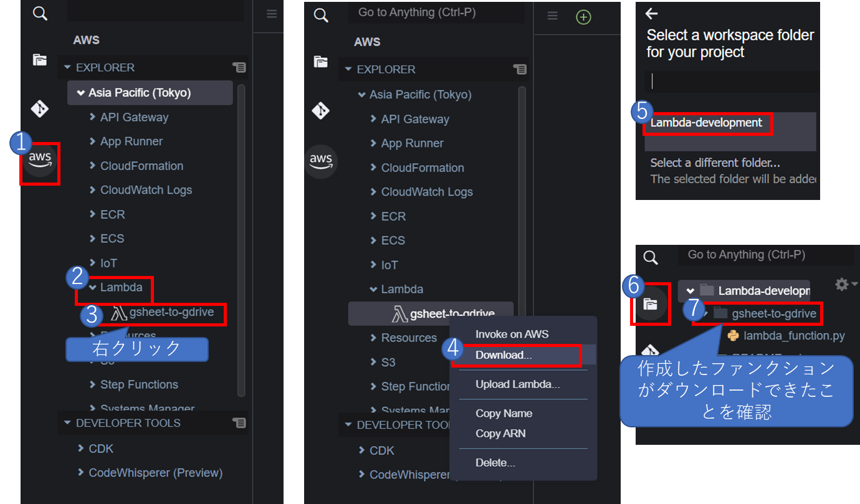This screenshot has width=860, height=504.
Task: Collapse the Lambda node in the left screenshot
Action: (93, 288)
